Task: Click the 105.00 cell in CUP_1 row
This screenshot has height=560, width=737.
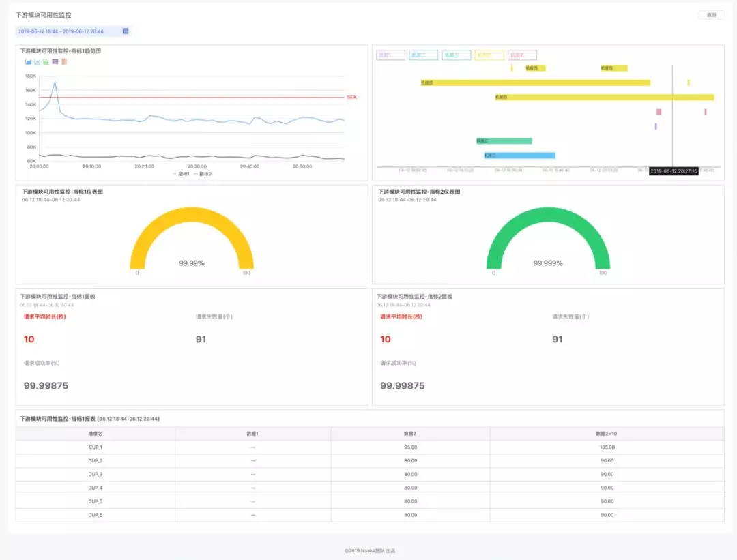Action: point(607,447)
